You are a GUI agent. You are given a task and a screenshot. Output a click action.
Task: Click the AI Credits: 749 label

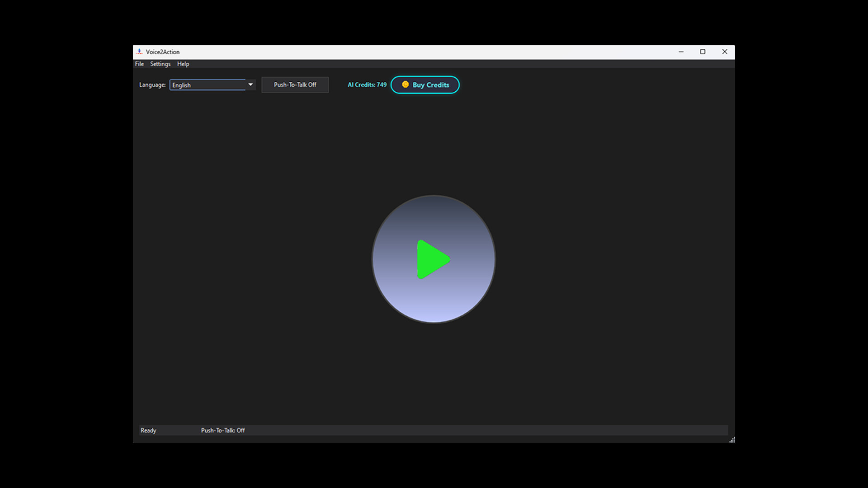click(x=366, y=84)
